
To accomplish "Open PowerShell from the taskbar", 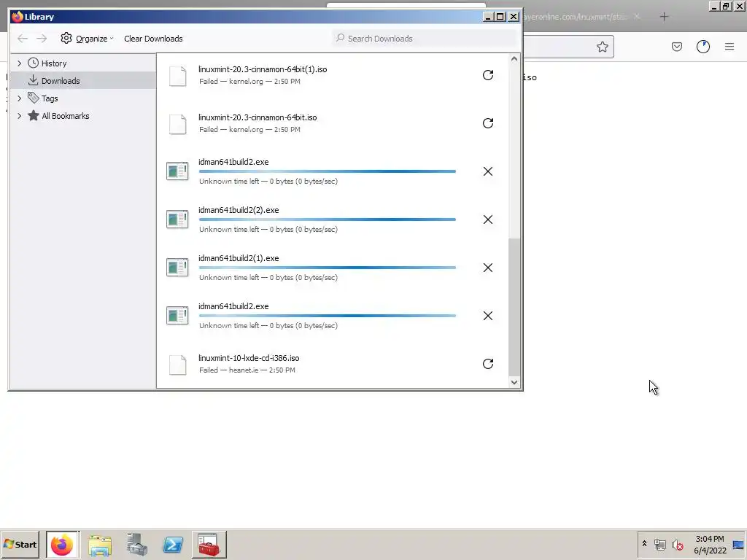I will [173, 545].
